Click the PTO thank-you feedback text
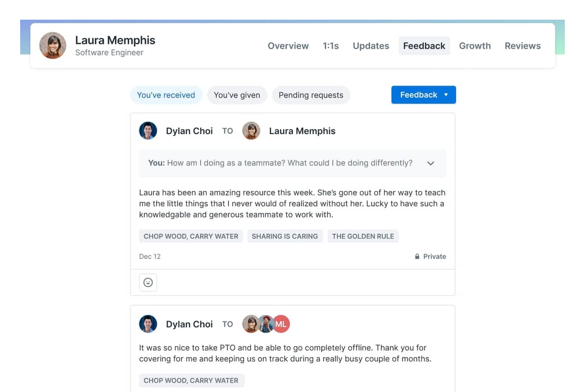Screen dimensions: 585x392 tap(285, 353)
